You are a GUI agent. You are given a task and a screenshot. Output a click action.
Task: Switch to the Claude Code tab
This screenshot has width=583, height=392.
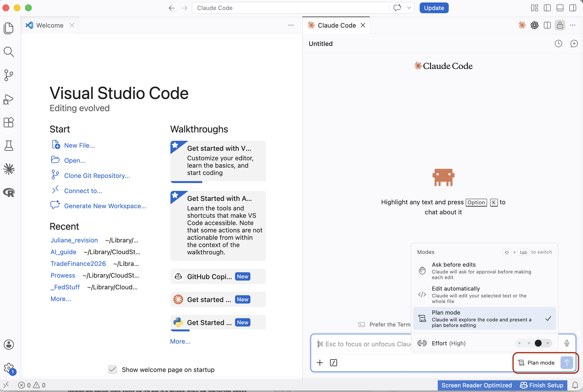coord(337,25)
